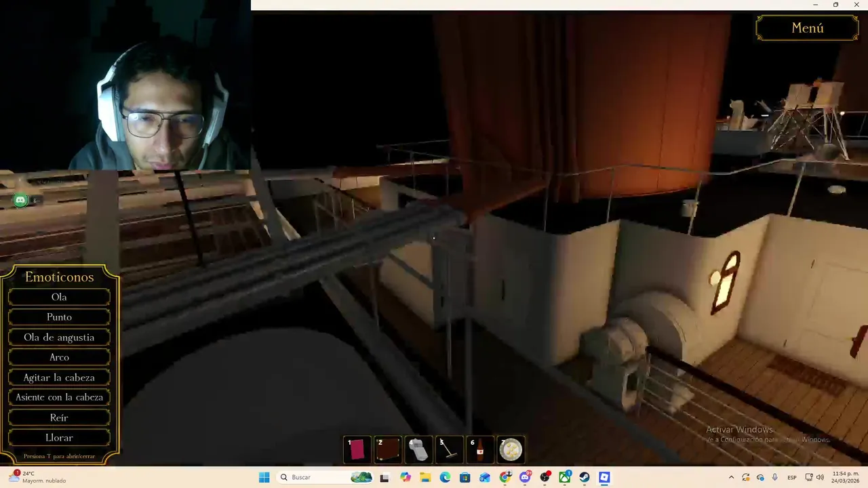This screenshot has height=488, width=868.
Task: Select hotbar slot 5 broom item
Action: tap(449, 449)
